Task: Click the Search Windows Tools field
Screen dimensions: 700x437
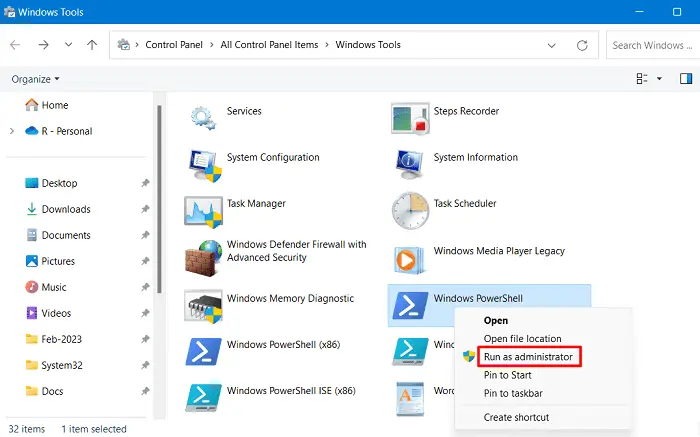Action: click(x=650, y=45)
